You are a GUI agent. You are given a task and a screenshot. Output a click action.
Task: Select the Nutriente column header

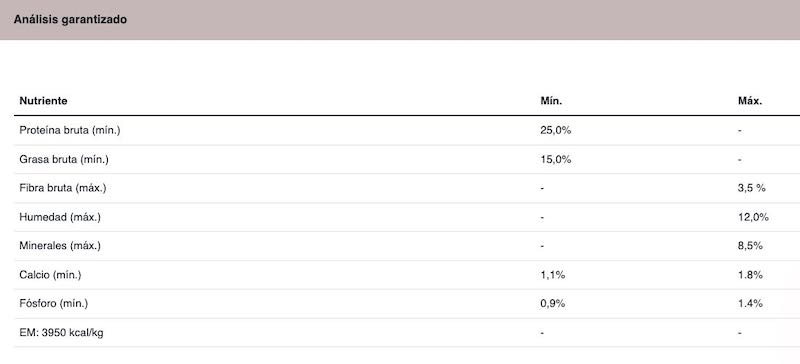[43, 101]
